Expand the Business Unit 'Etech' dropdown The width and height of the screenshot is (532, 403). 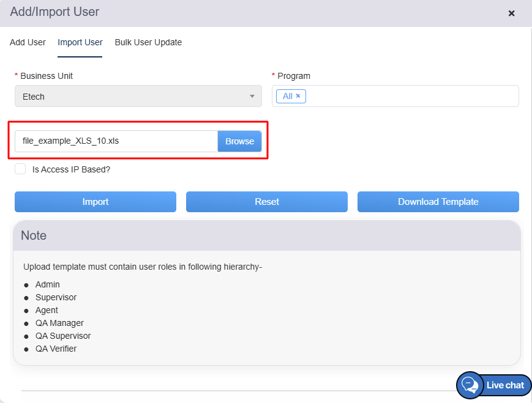tap(138, 97)
